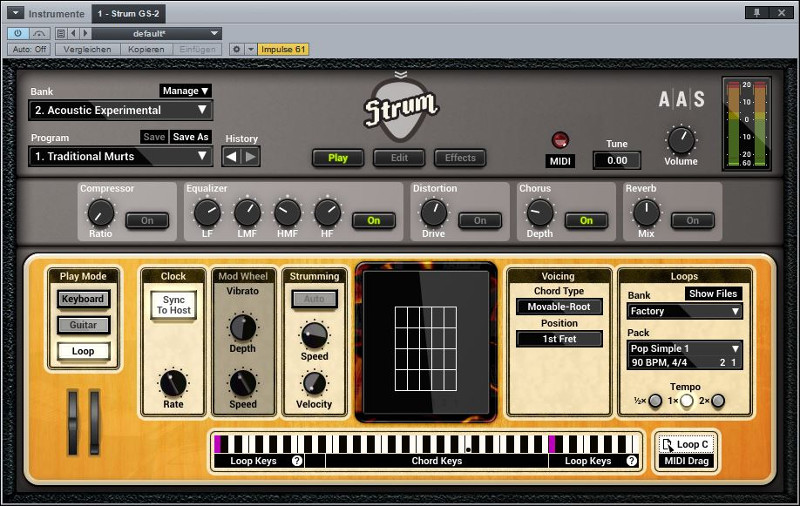Click the Equalizer HMF knob
800x506 pixels.
coord(287,213)
